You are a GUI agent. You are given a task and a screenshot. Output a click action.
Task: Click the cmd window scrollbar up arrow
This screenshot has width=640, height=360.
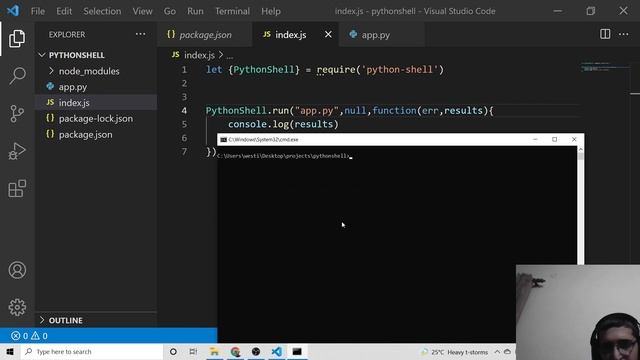coord(580,150)
